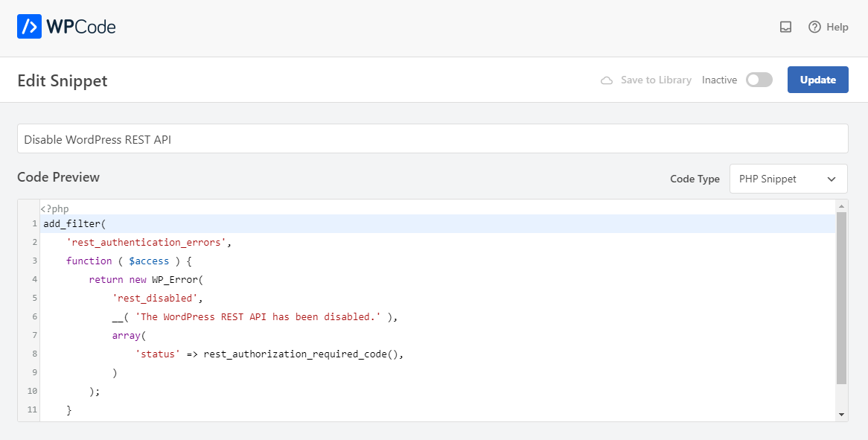This screenshot has width=868, height=440.
Task: Click the WPCode wordmark text
Action: point(81,27)
